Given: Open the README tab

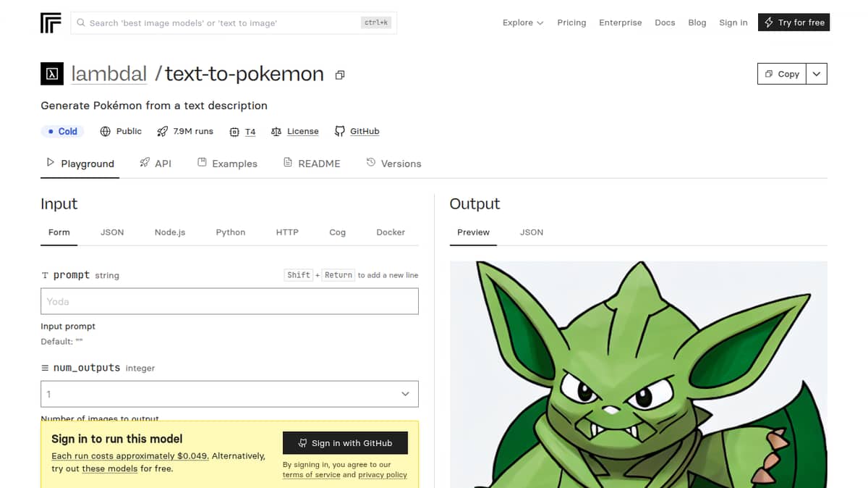Looking at the screenshot, I should [x=312, y=164].
